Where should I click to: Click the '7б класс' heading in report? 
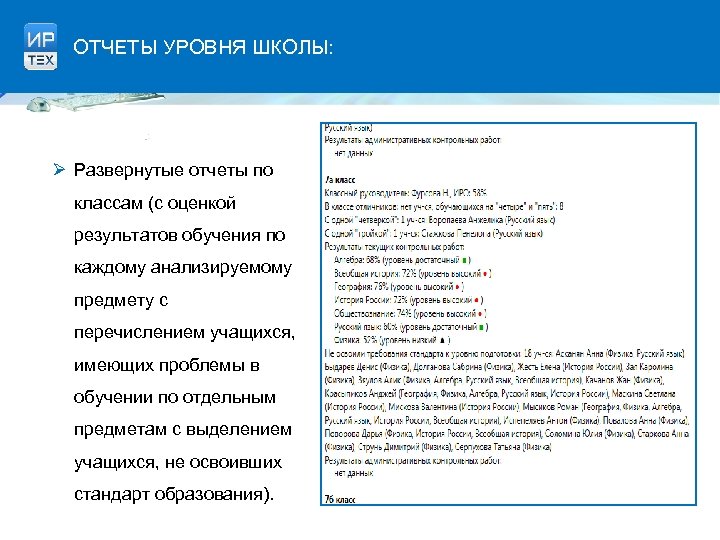[x=340, y=499]
